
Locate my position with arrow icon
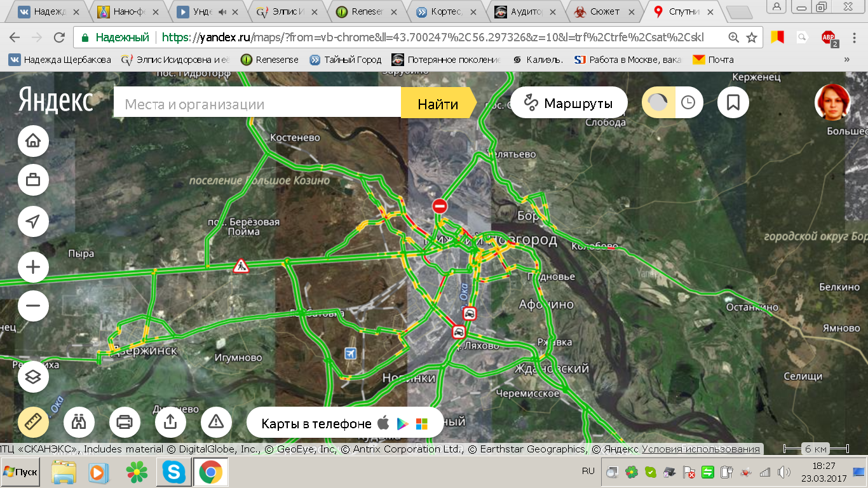(x=33, y=222)
